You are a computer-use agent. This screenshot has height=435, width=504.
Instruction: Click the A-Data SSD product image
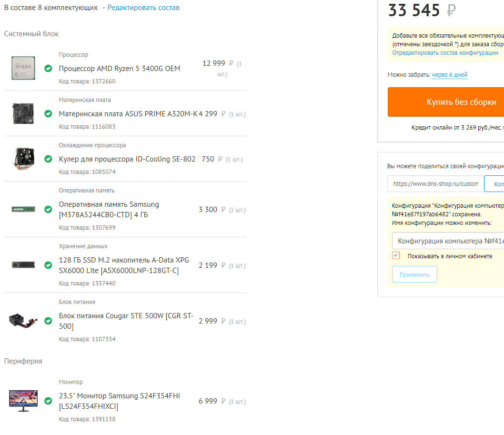coord(23,265)
